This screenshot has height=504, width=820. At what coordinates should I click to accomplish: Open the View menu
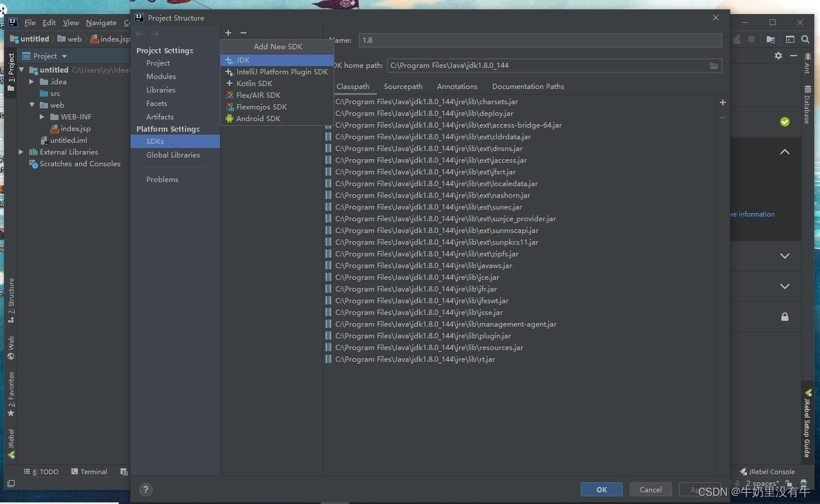(71, 23)
